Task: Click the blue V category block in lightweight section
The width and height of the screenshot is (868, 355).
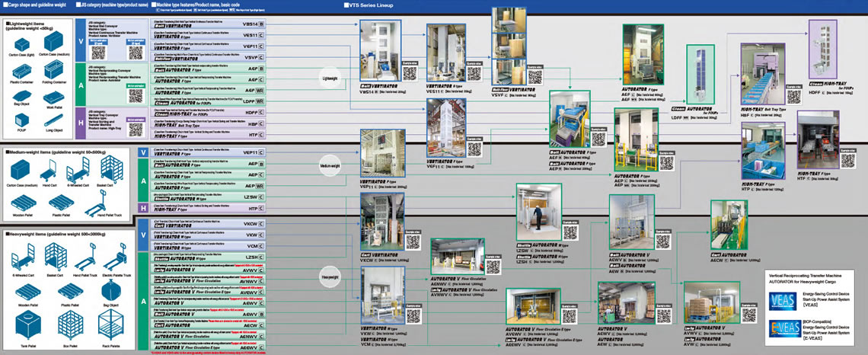Action: click(x=80, y=40)
